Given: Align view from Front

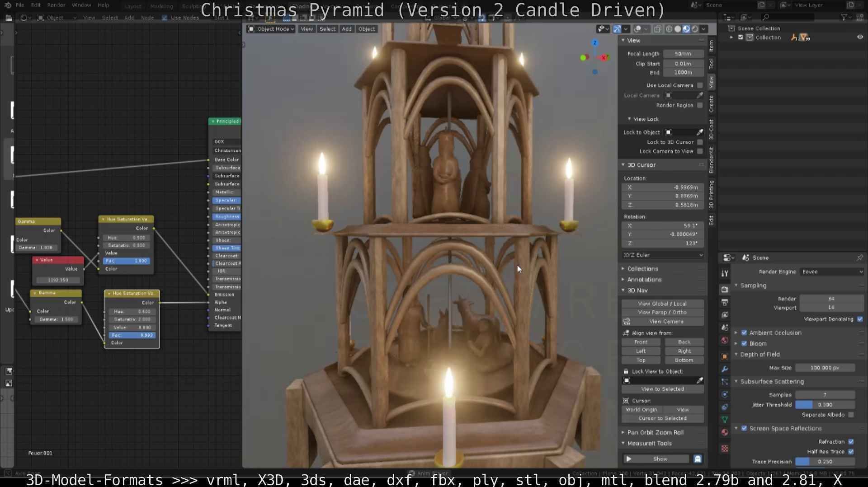Looking at the screenshot, I should tap(641, 342).
